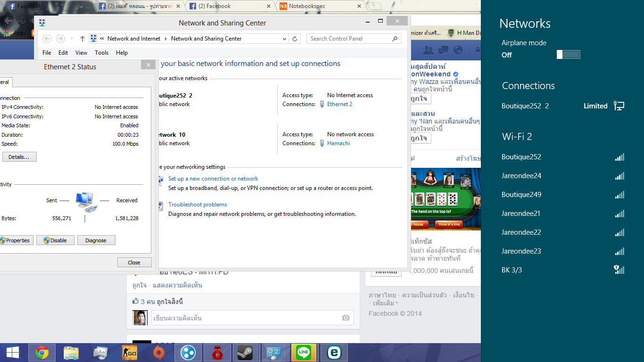Expand the chevron after Network and Internet
Image resolution: width=644 pixels, height=362 pixels.
click(x=165, y=39)
